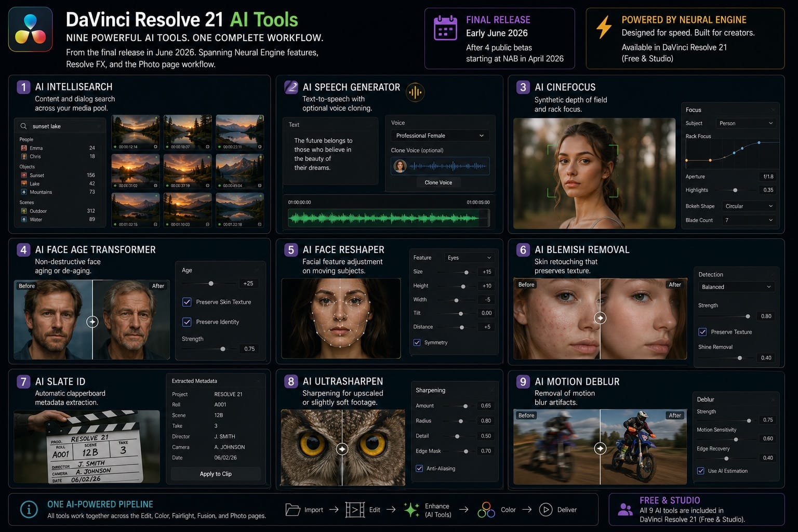Open the Subject Person dropdown
The width and height of the screenshot is (798, 532).
(x=746, y=123)
